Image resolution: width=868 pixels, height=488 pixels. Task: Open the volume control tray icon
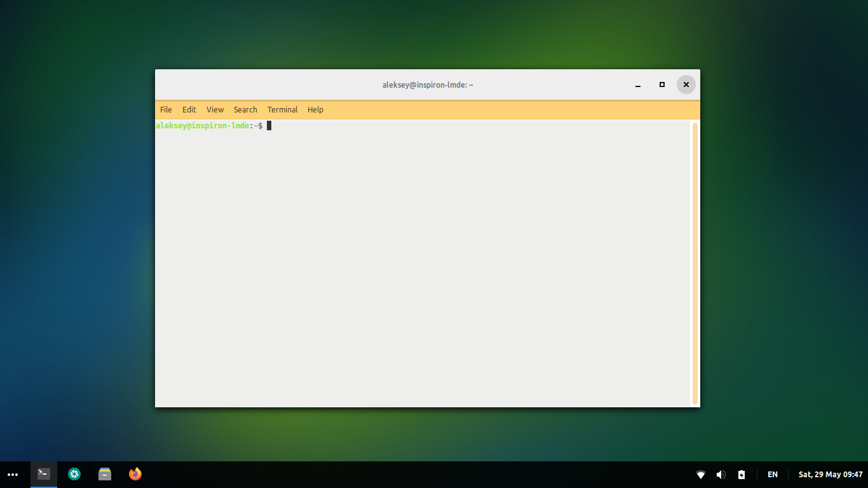(x=721, y=475)
